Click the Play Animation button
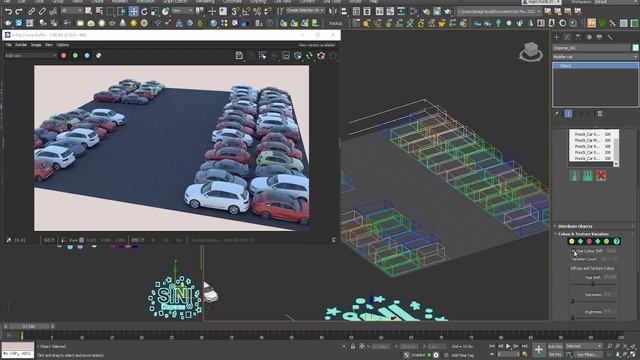The height and width of the screenshot is (360, 640). click(x=508, y=346)
